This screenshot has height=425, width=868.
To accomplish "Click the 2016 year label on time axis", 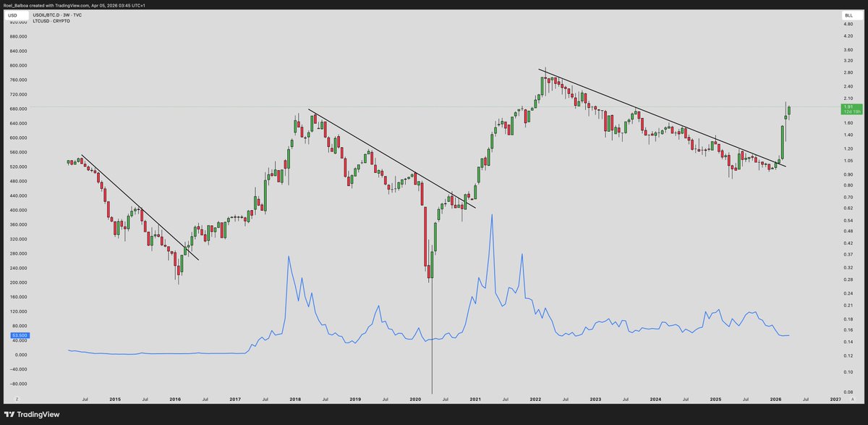I will [x=175, y=399].
